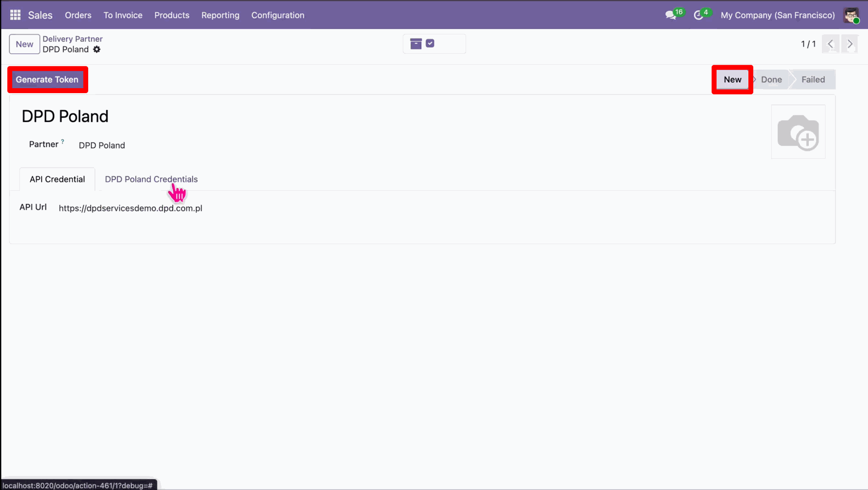The width and height of the screenshot is (868, 490).
Task: Open the Orders menu
Action: [x=78, y=15]
